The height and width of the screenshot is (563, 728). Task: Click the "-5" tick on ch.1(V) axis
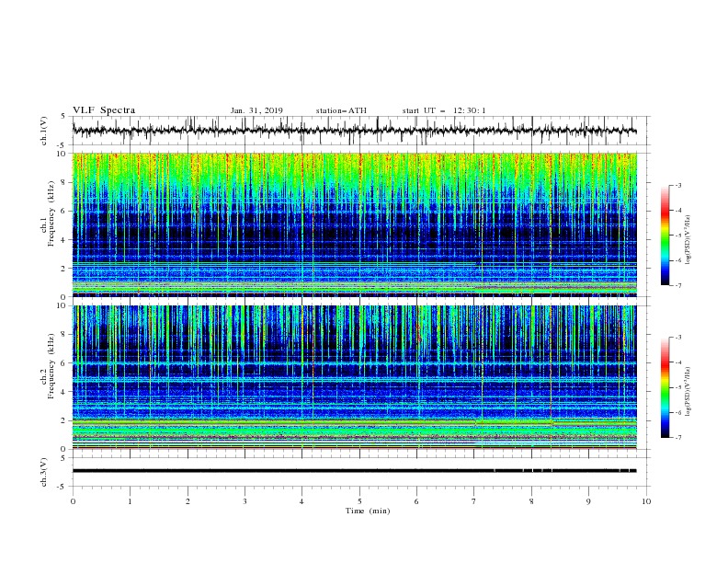63,145
